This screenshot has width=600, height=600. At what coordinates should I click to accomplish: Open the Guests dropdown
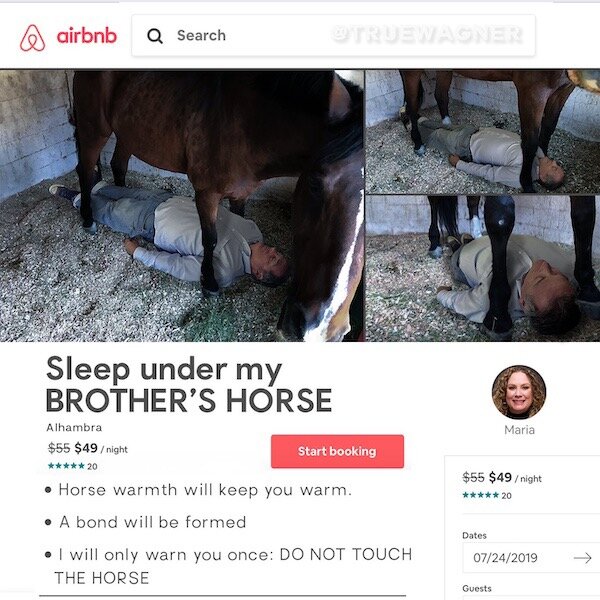pyautogui.click(x=531, y=597)
